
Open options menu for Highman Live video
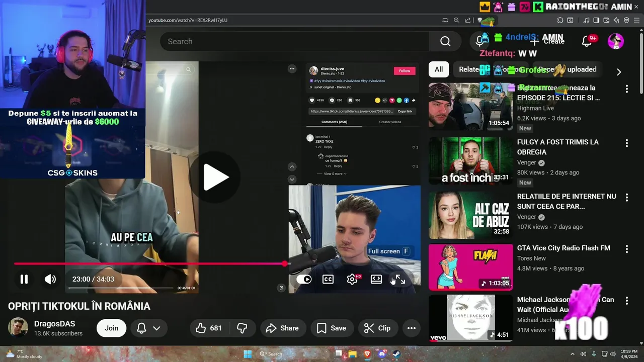tap(626, 89)
